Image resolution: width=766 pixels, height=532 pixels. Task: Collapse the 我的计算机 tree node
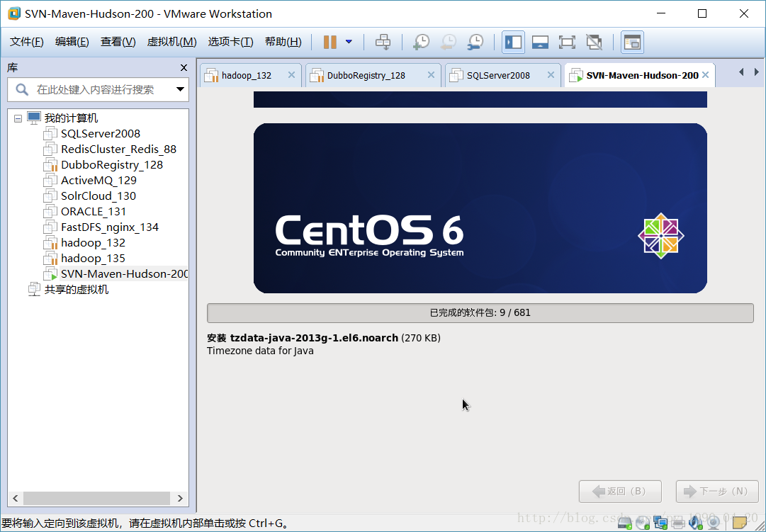pos(18,118)
